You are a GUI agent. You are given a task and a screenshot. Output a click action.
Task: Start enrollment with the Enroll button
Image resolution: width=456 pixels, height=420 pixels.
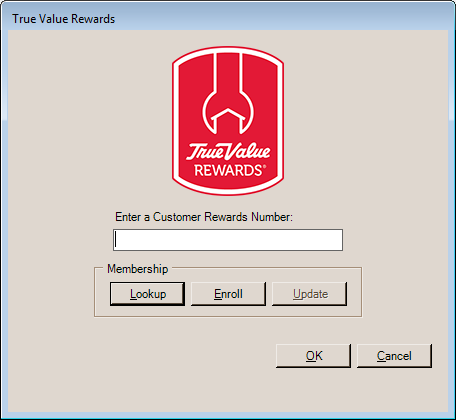(228, 294)
